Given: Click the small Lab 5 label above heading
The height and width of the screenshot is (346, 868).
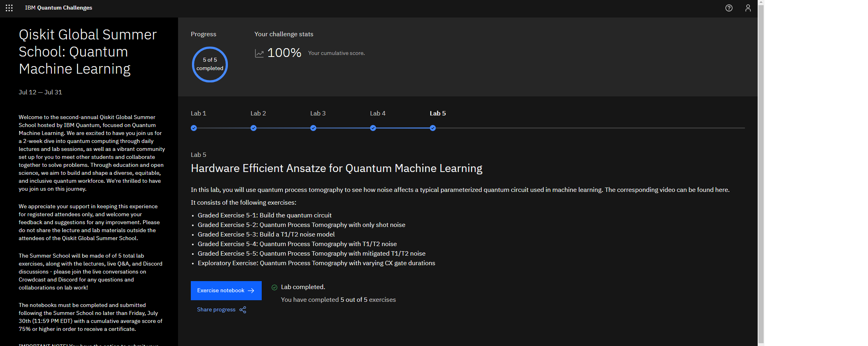Looking at the screenshot, I should (x=198, y=155).
